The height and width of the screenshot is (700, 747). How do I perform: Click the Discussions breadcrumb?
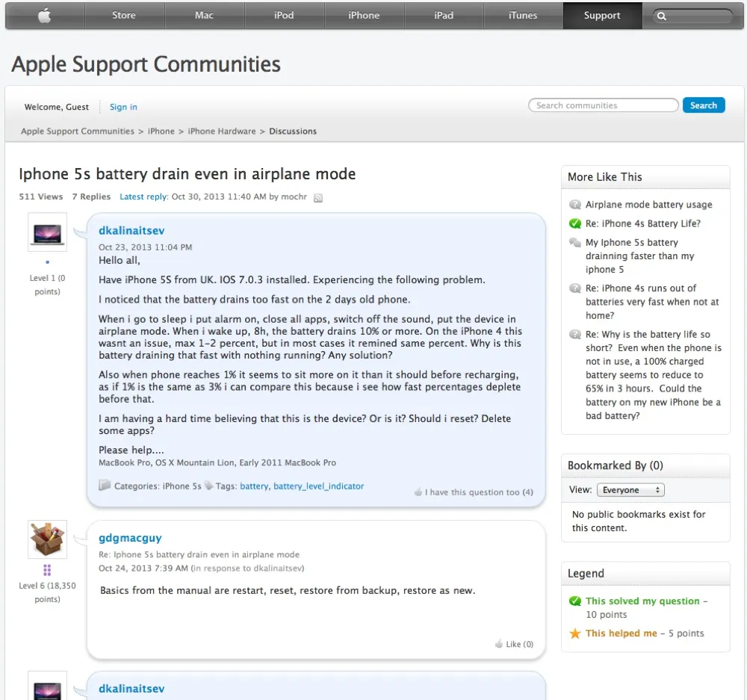(293, 131)
